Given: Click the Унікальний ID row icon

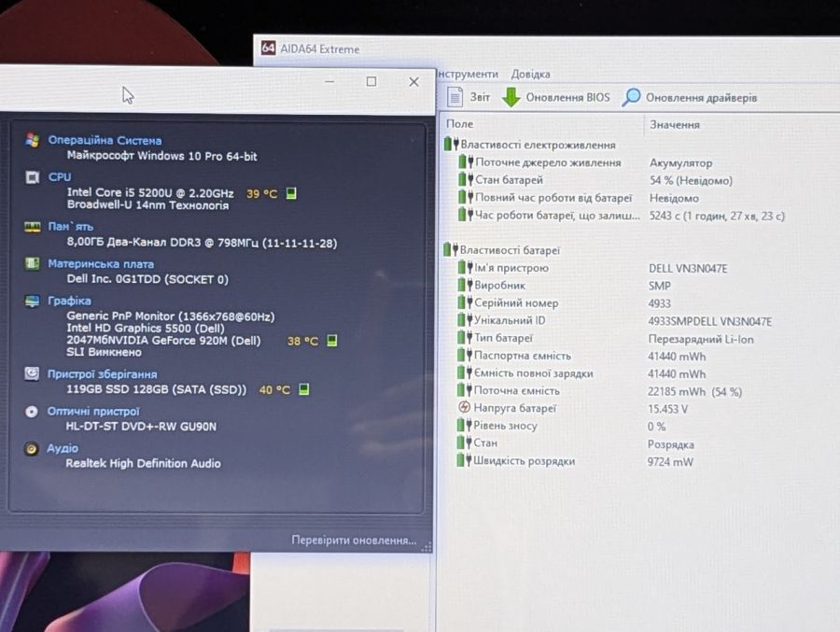Looking at the screenshot, I should pos(465,320).
